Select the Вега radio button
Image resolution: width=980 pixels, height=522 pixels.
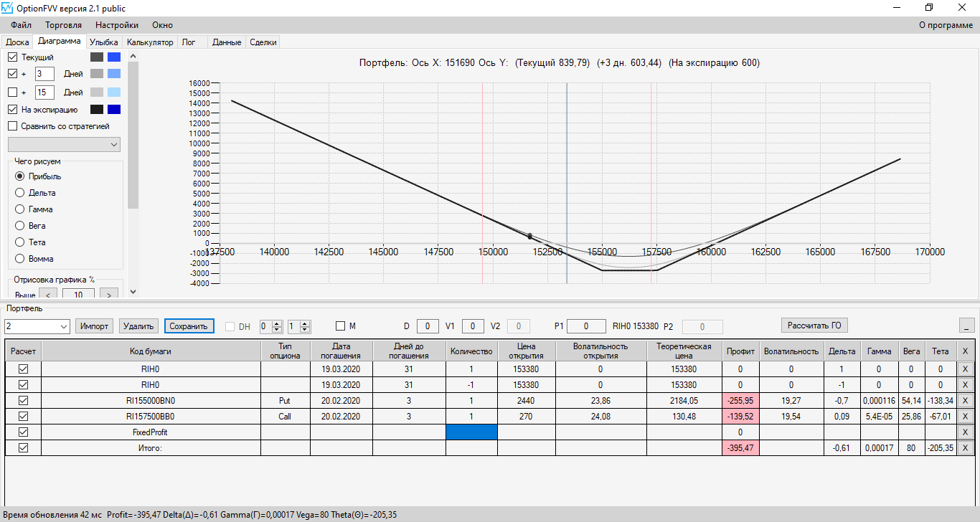pyautogui.click(x=20, y=226)
